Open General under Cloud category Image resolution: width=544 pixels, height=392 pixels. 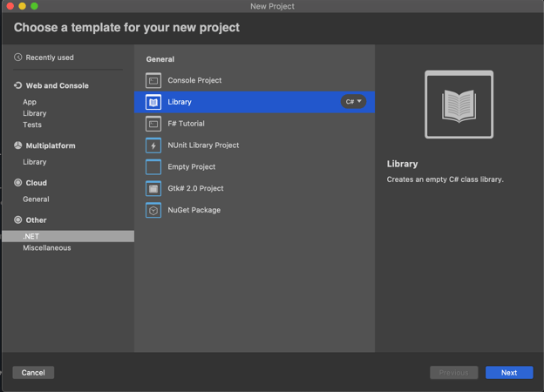[36, 199]
